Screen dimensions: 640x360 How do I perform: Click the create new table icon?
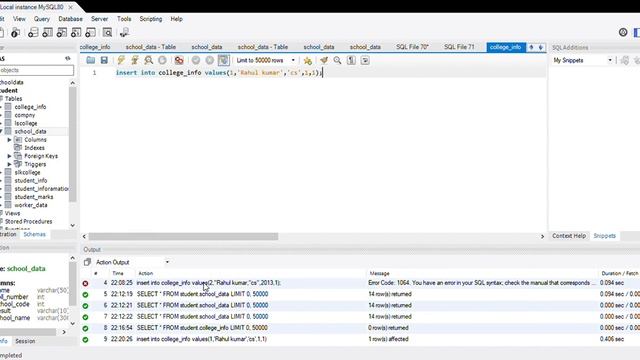click(x=47, y=33)
